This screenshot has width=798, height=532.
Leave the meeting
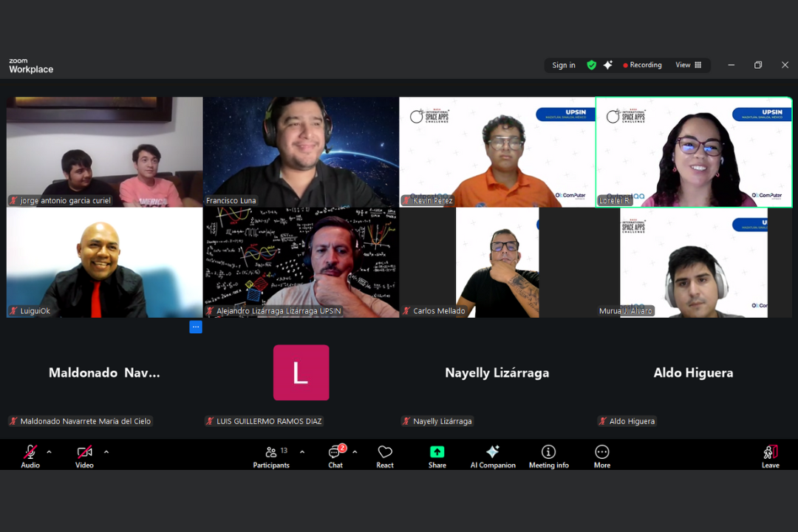(x=770, y=456)
